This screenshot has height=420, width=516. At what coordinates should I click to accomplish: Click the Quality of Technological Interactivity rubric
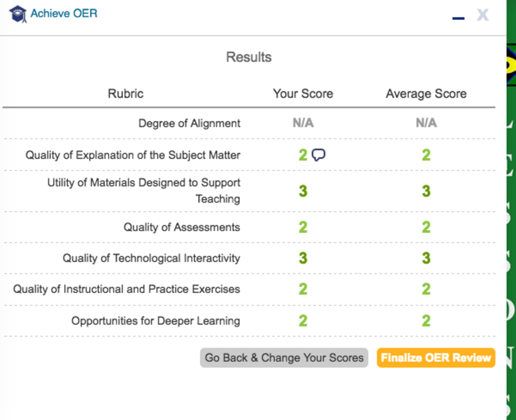151,258
